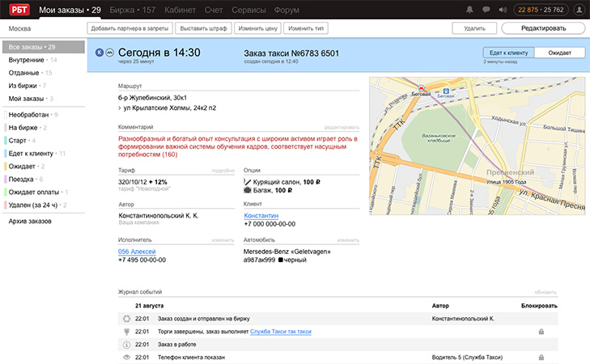Image resolution: width=590 pixels, height=364 pixels.
Task: Switch status to Ожидает
Action: pos(559,53)
